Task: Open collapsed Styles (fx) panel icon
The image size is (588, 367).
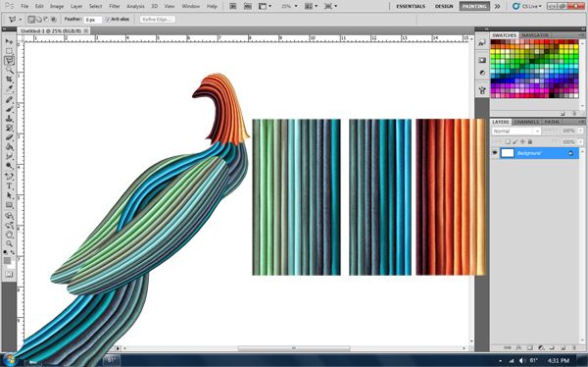Action: tap(482, 43)
